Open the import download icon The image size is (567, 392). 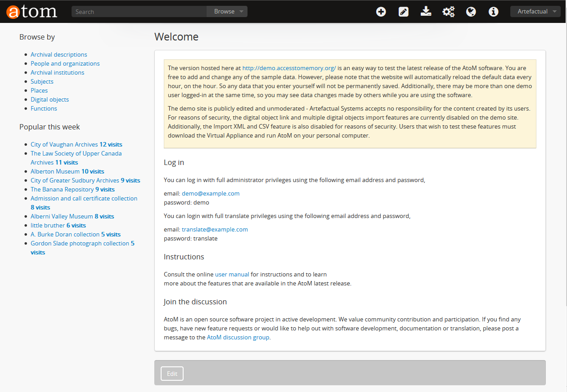[x=426, y=12]
